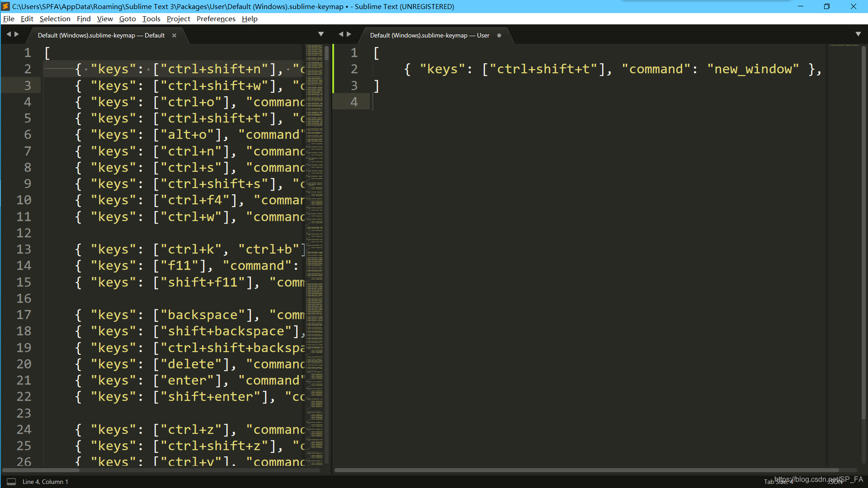Click "shift+enter" text on left line 22
This screenshot has width=868, height=488.
[x=211, y=397]
